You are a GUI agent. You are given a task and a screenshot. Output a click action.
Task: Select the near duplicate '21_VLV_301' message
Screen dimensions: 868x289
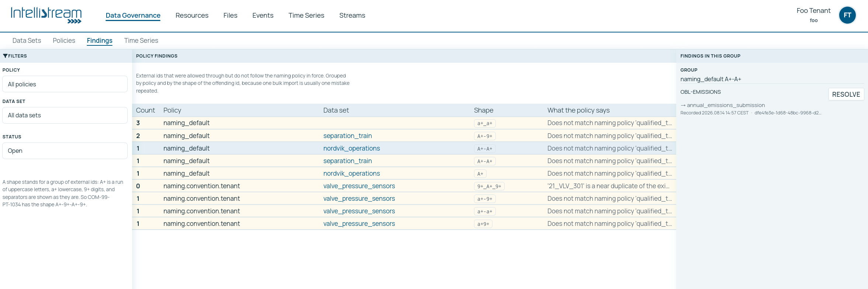coord(608,186)
